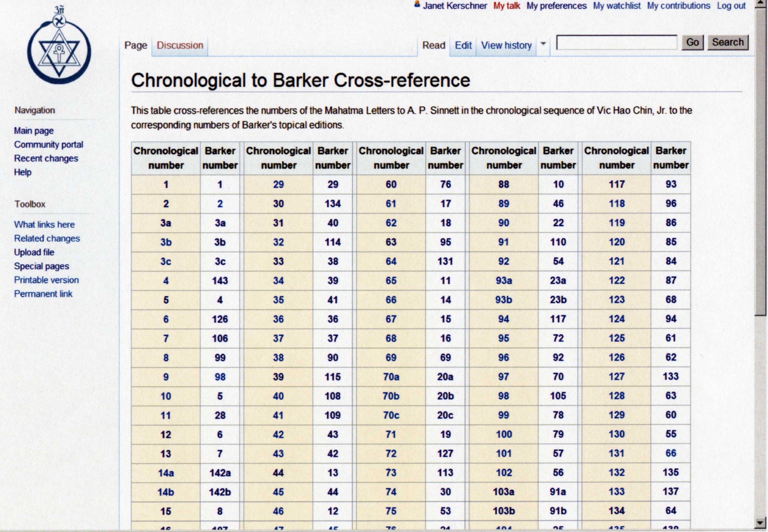
Task: Open My contributions link
Action: (679, 6)
